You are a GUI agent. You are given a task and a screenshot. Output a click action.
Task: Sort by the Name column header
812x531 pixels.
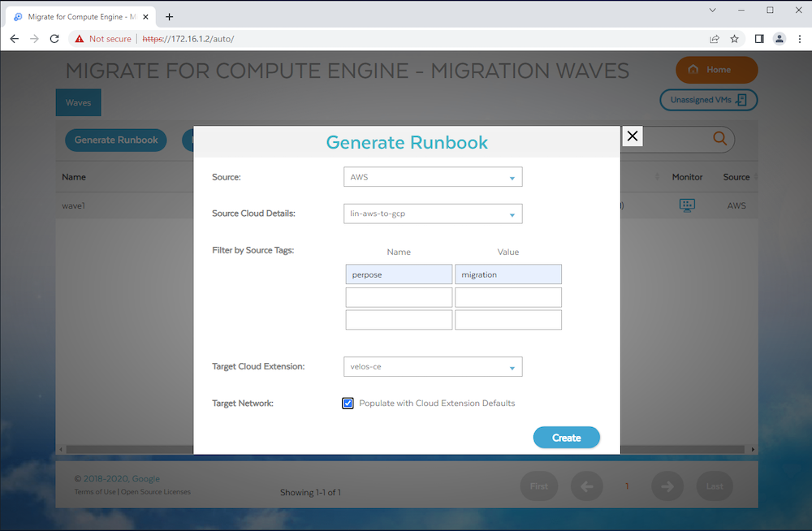74,177
